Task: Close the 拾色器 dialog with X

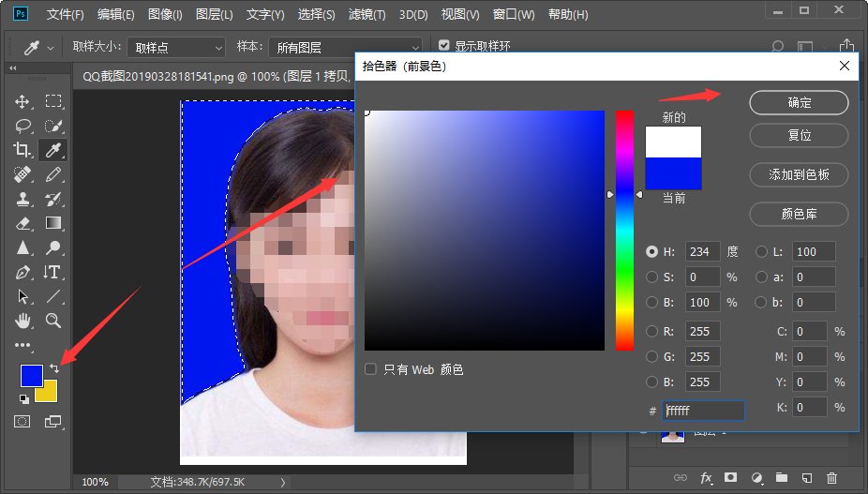Action: coord(845,66)
